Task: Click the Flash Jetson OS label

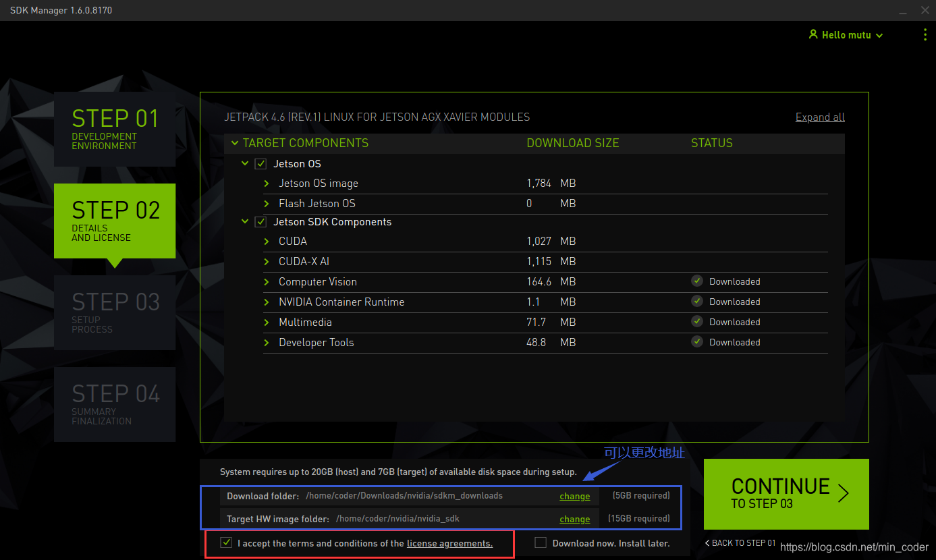Action: 317,204
